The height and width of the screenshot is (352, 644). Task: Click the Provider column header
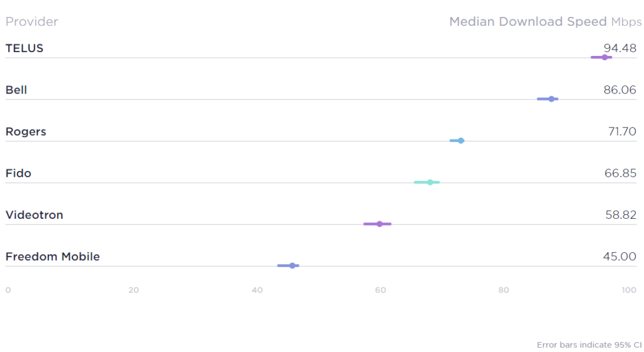point(31,21)
